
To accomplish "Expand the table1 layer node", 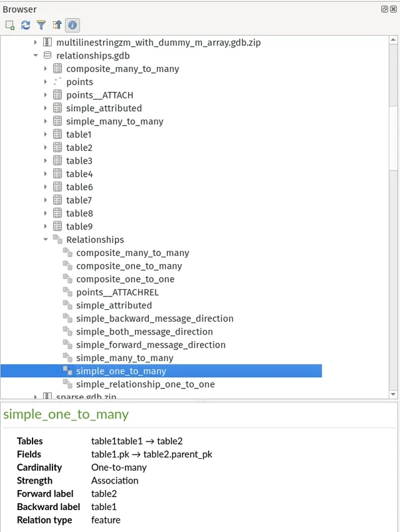I will tap(46, 134).
